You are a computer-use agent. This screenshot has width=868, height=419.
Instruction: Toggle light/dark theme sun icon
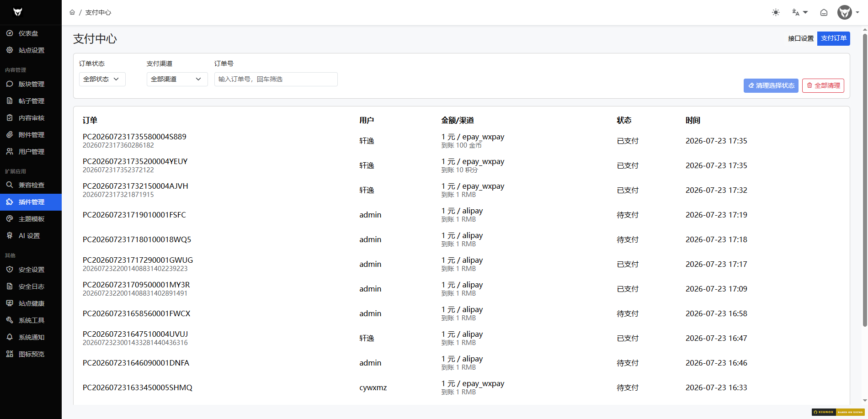(x=776, y=12)
